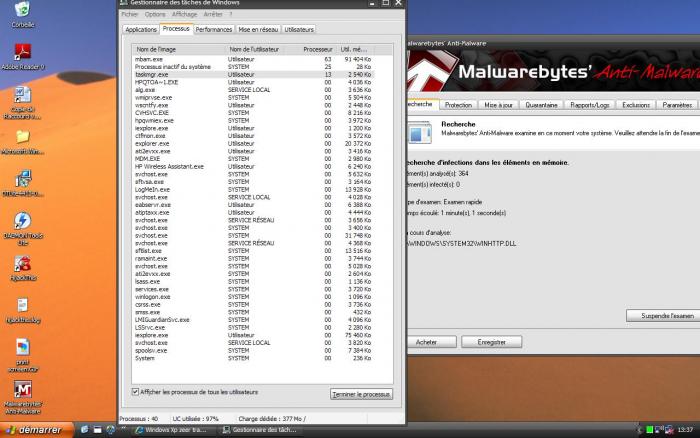The height and width of the screenshot is (438, 700).
Task: Select the taskmgr.exe process row
Action: click(253, 75)
